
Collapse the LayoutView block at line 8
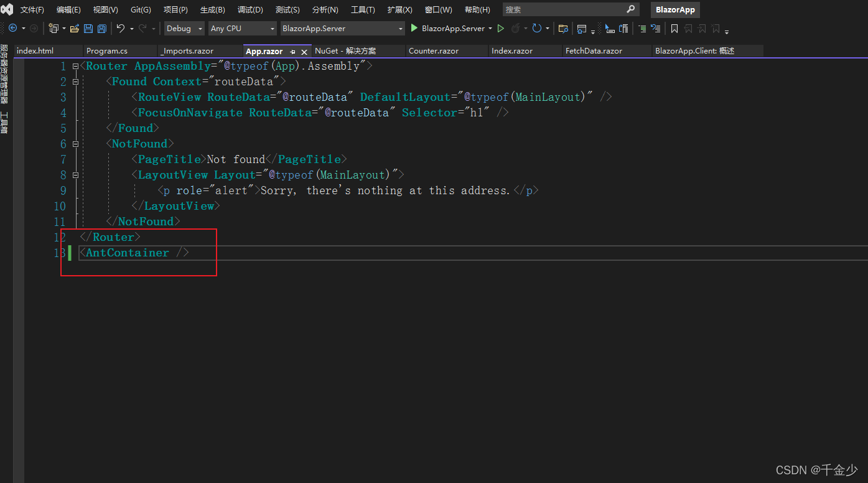pyautogui.click(x=75, y=175)
